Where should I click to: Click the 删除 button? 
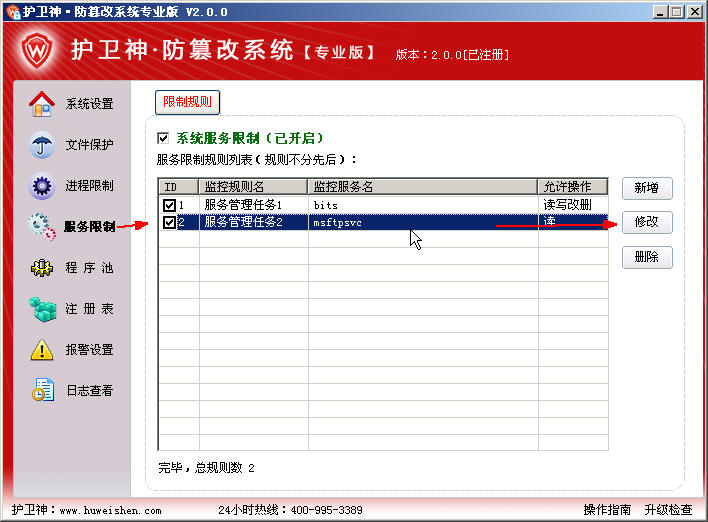coord(647,257)
